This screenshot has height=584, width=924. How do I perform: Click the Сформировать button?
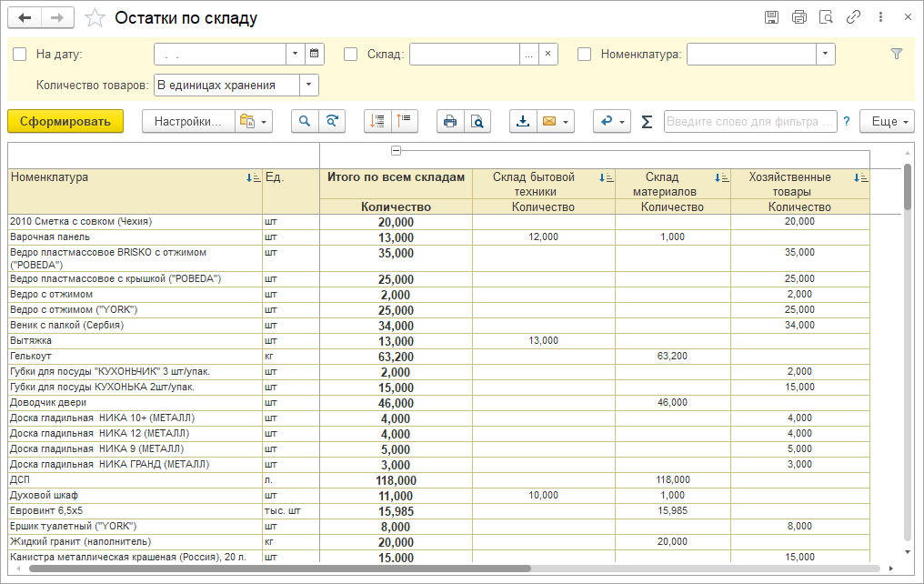65,122
